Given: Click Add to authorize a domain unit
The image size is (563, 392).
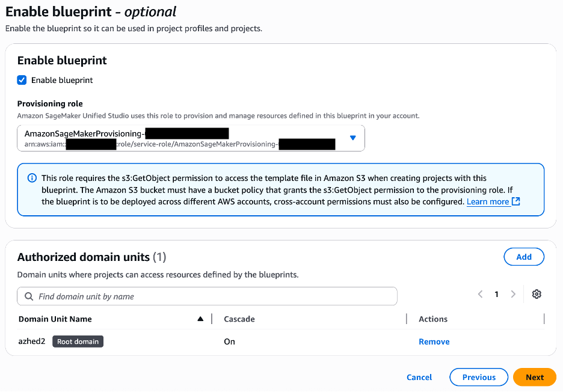Looking at the screenshot, I should click(523, 257).
